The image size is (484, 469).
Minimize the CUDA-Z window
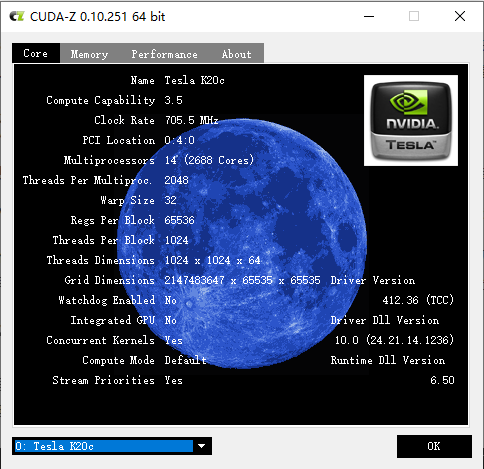click(369, 16)
